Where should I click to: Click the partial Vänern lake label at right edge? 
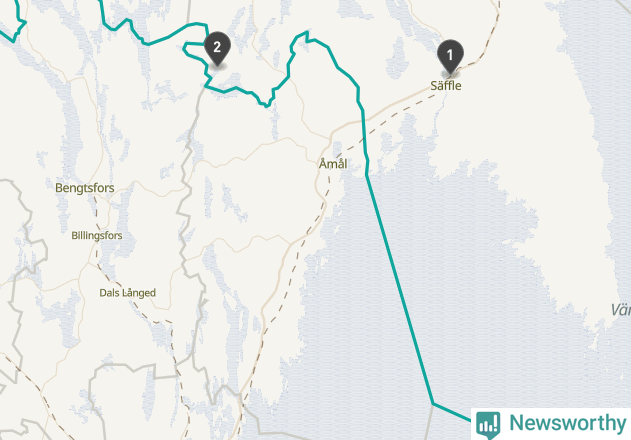[x=621, y=310]
